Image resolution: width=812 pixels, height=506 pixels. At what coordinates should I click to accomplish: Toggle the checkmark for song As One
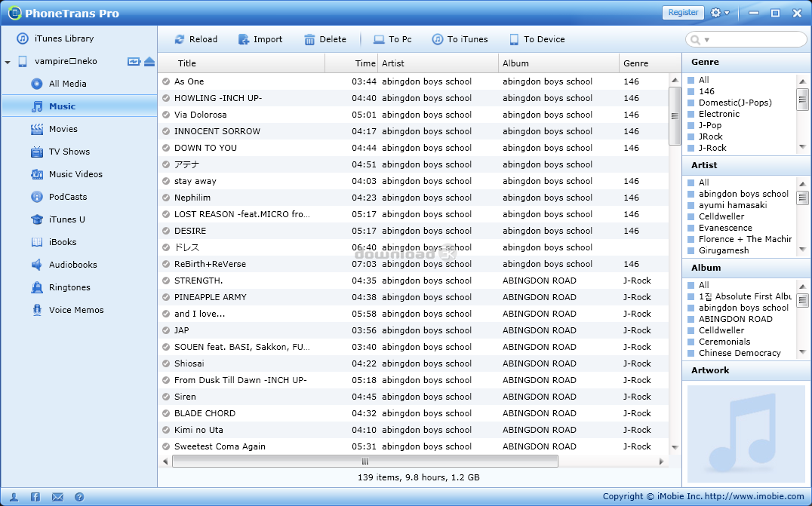[166, 81]
